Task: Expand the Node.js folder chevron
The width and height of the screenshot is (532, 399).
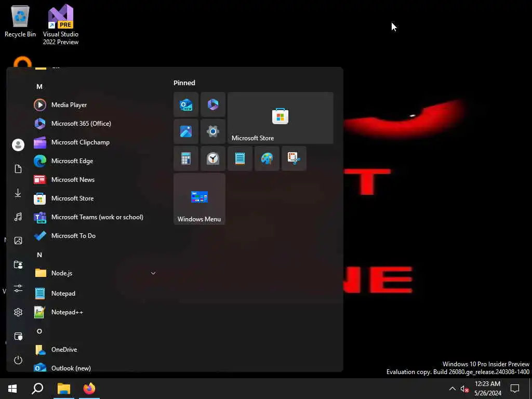Action: 153,273
